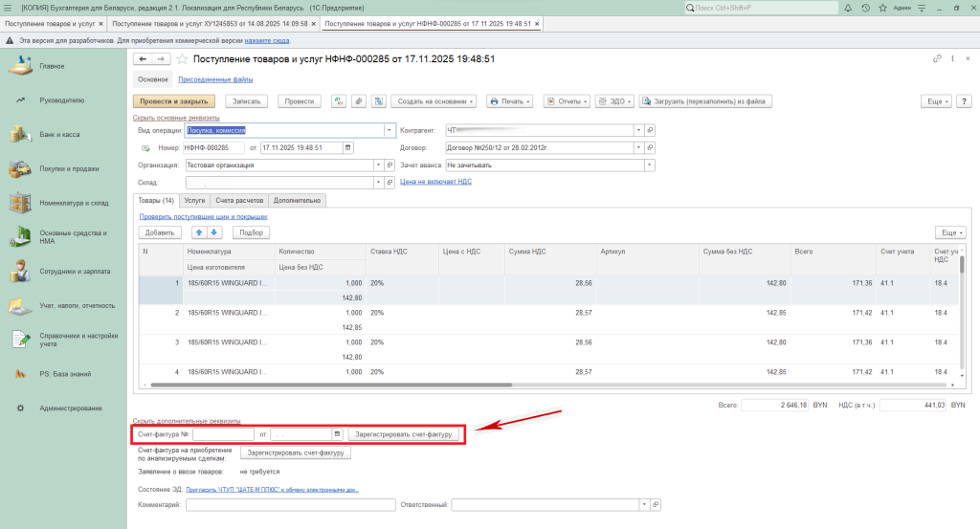This screenshot has width=980, height=529.
Task: Open the history clock icon
Action: (865, 7)
